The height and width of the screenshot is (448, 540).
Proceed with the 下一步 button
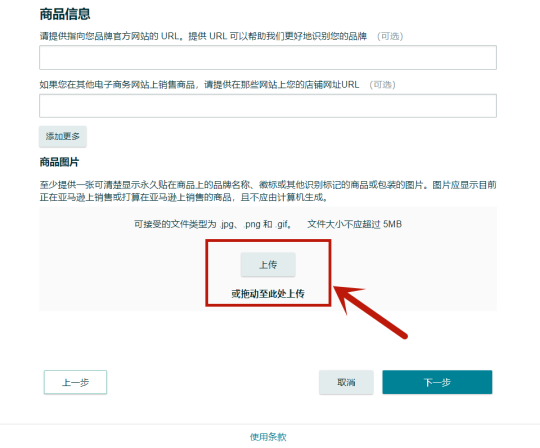pyautogui.click(x=437, y=382)
